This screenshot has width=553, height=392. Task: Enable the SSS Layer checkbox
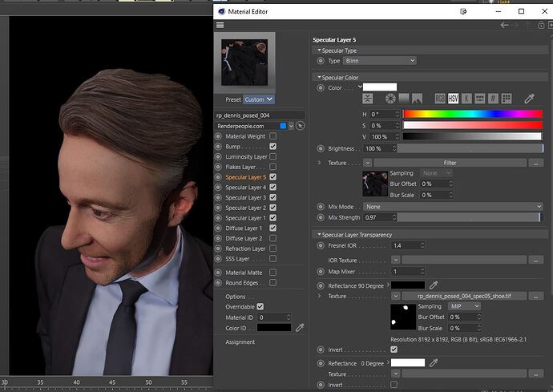coord(273,259)
